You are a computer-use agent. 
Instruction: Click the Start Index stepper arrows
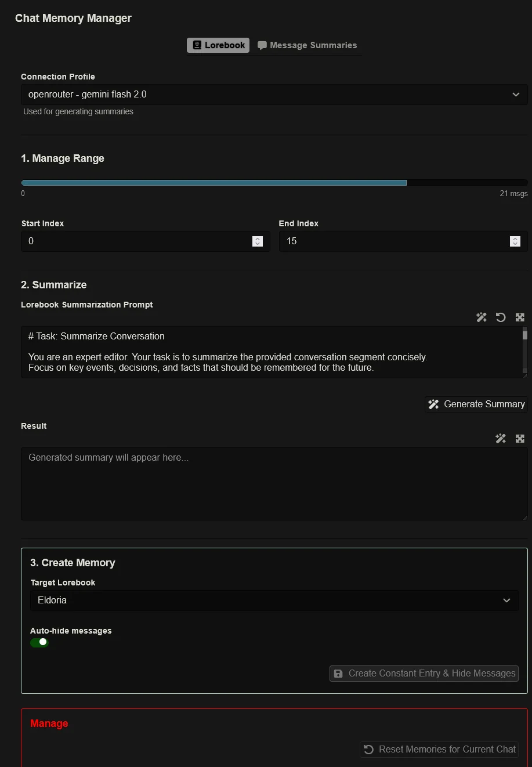coord(258,241)
